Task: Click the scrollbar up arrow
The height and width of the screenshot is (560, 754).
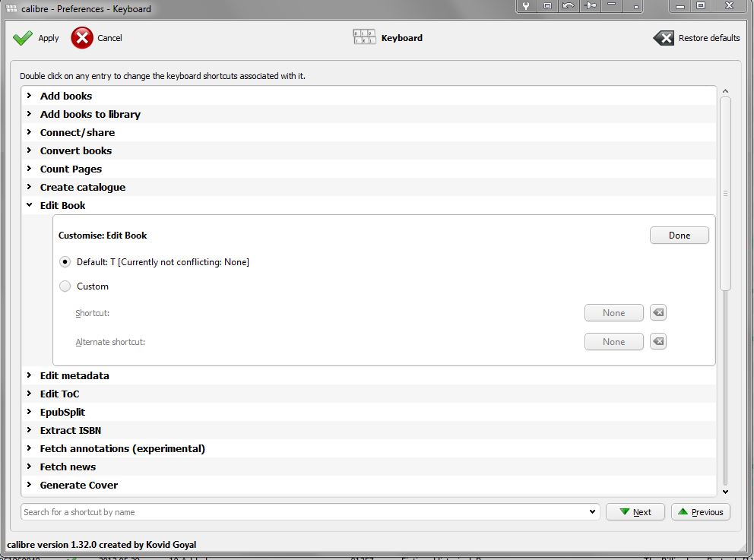Action: click(x=726, y=91)
